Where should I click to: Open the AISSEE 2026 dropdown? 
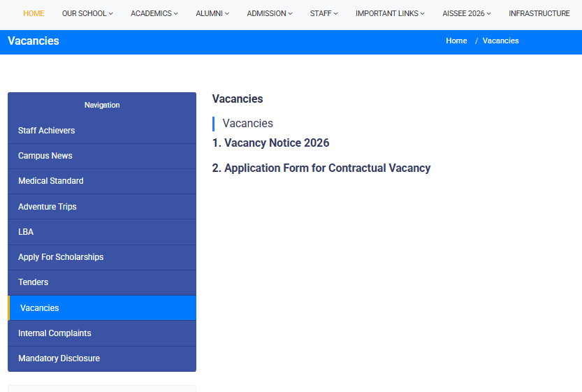(466, 13)
